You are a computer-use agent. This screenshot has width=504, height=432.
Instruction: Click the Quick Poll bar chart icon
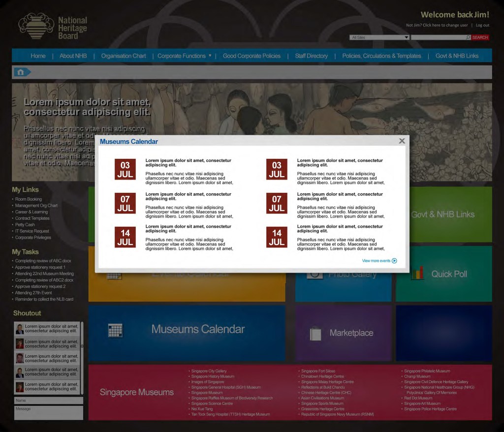(417, 274)
